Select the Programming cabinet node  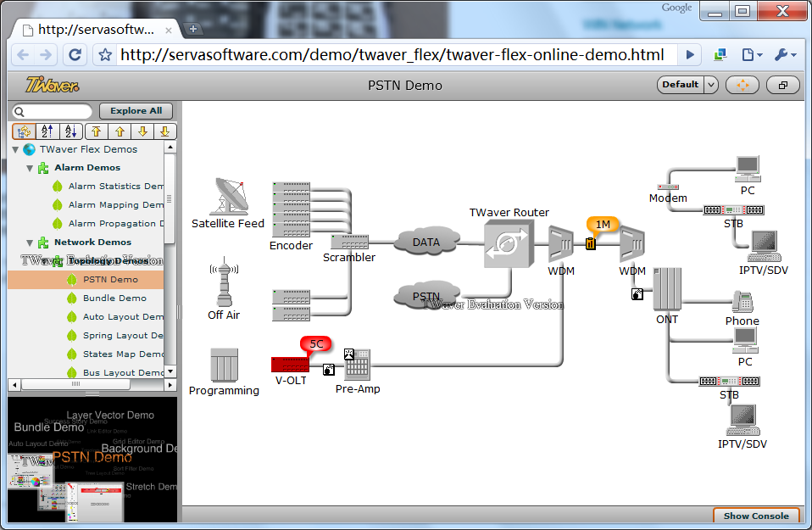[225, 365]
